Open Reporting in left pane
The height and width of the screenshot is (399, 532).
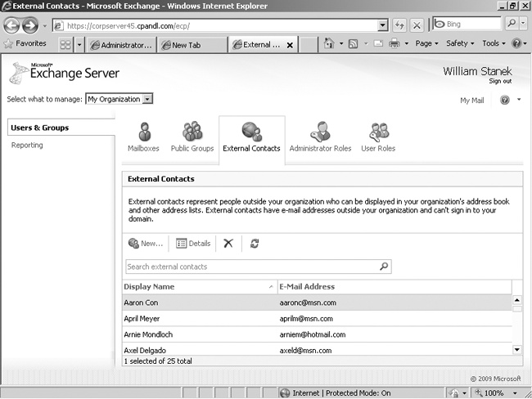(27, 145)
